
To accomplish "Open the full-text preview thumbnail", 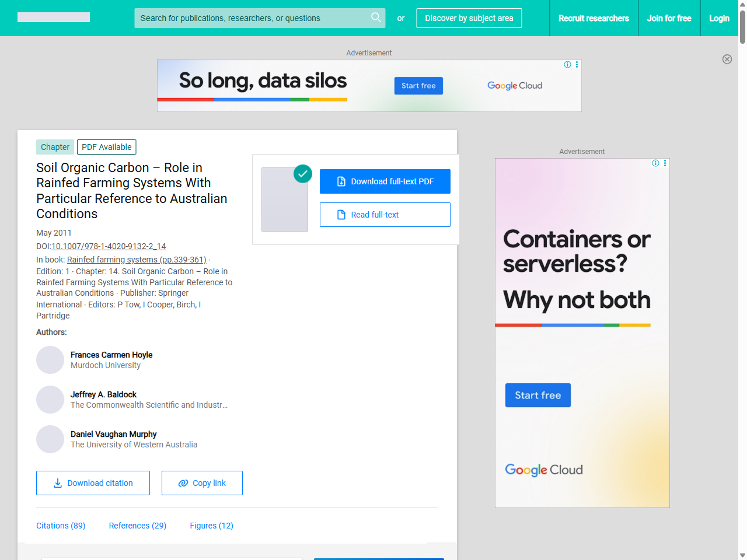I will pos(285,199).
